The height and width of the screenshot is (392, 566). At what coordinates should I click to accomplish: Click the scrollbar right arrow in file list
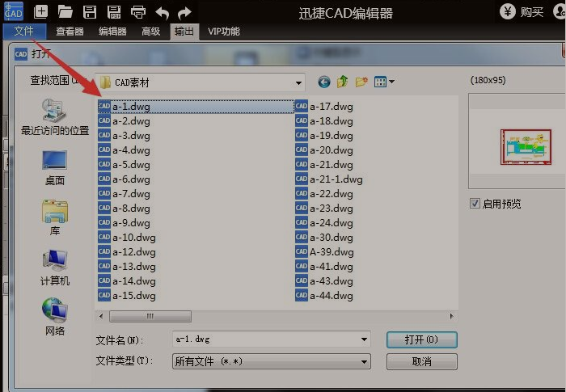[x=451, y=316]
